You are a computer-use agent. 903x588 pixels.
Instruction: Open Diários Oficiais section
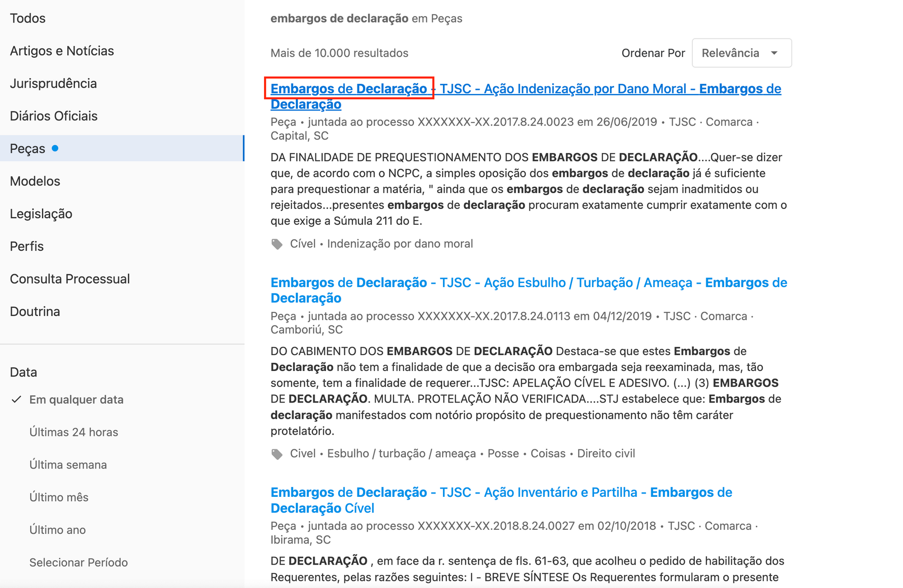pos(54,116)
